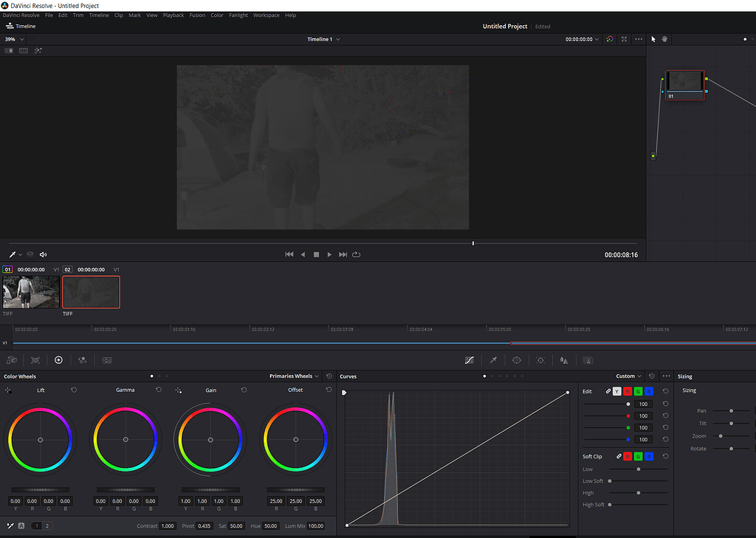The width and height of the screenshot is (756, 538).
Task: Open the Custom curves mode dropdown
Action: click(x=628, y=376)
